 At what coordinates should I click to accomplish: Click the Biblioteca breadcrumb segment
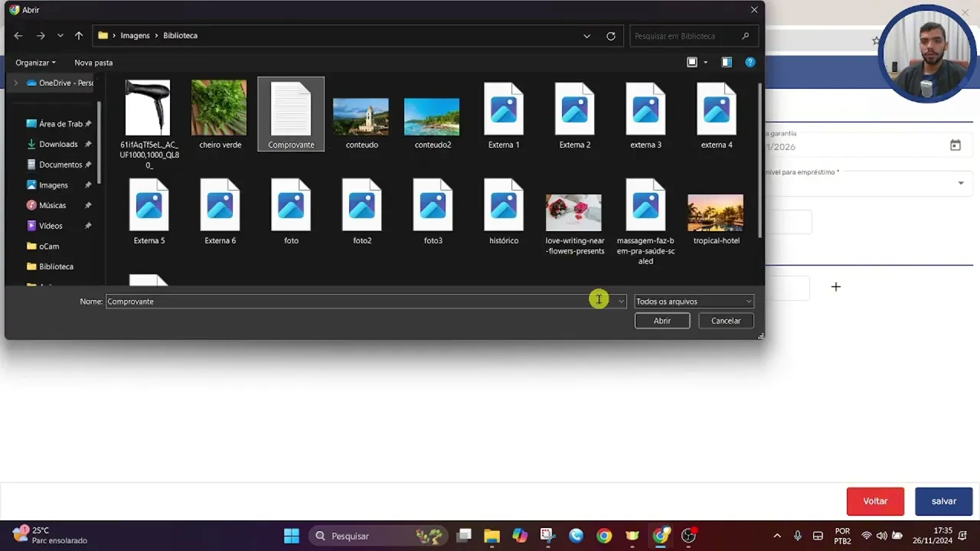tap(180, 36)
